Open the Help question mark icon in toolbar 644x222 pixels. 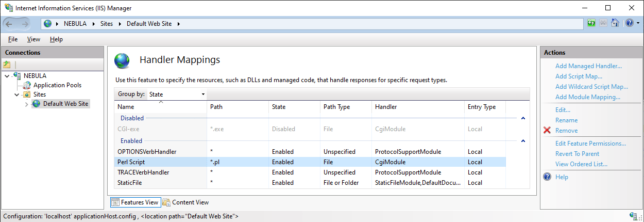pyautogui.click(x=629, y=23)
